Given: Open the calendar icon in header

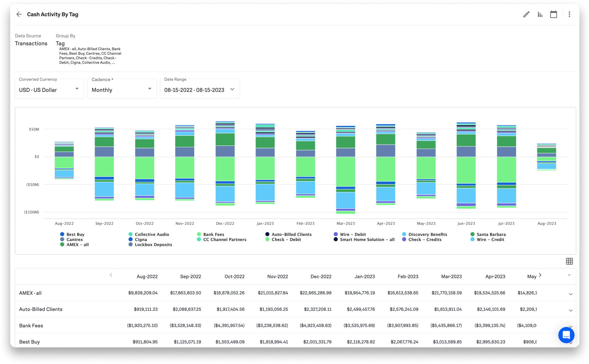Looking at the screenshot, I should (x=553, y=14).
